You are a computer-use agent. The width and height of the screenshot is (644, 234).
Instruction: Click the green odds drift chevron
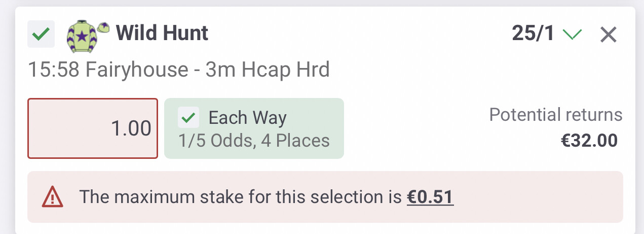pyautogui.click(x=573, y=35)
